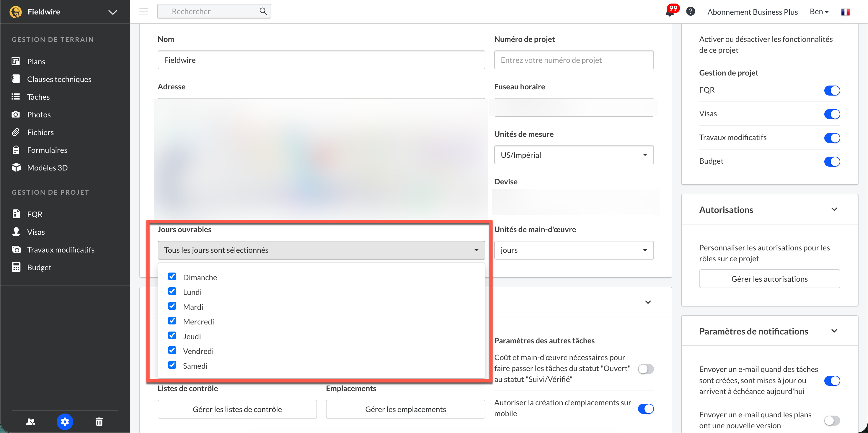Collapse the Autorisations panel chevron

(x=834, y=209)
